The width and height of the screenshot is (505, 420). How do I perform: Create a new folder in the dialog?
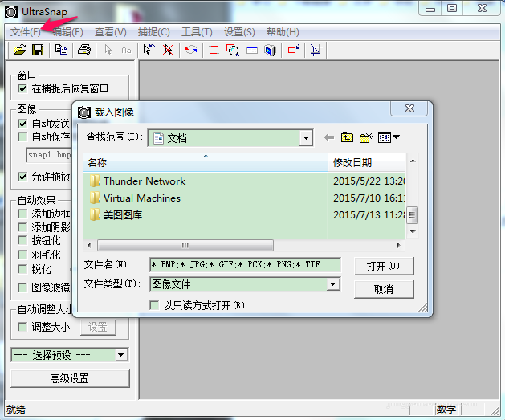pos(366,137)
